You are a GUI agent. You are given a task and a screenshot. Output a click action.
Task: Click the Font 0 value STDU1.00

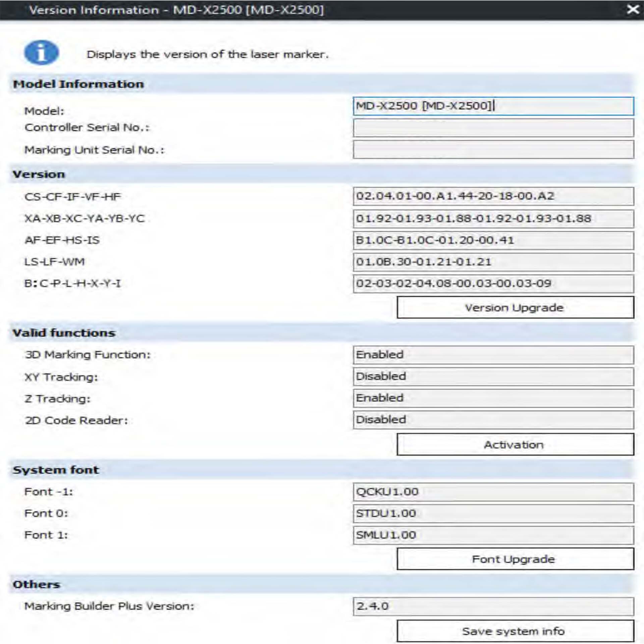coord(493,514)
